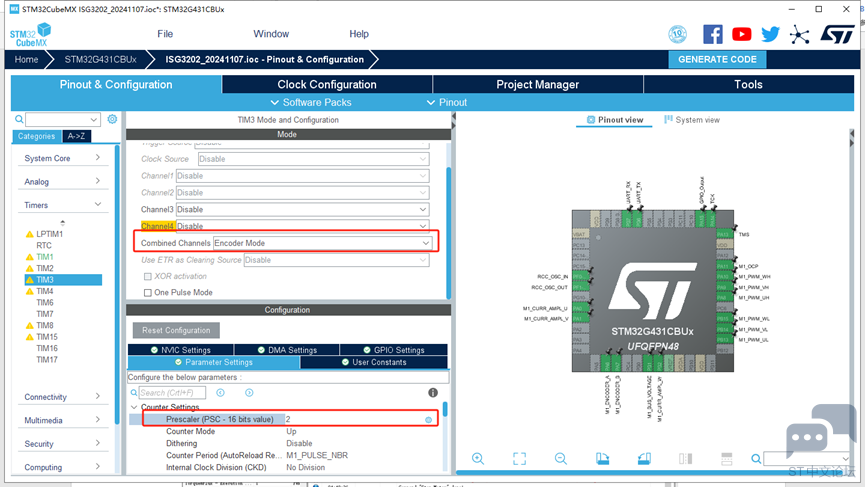
Task: Go to previous parameter search result
Action: tap(220, 393)
